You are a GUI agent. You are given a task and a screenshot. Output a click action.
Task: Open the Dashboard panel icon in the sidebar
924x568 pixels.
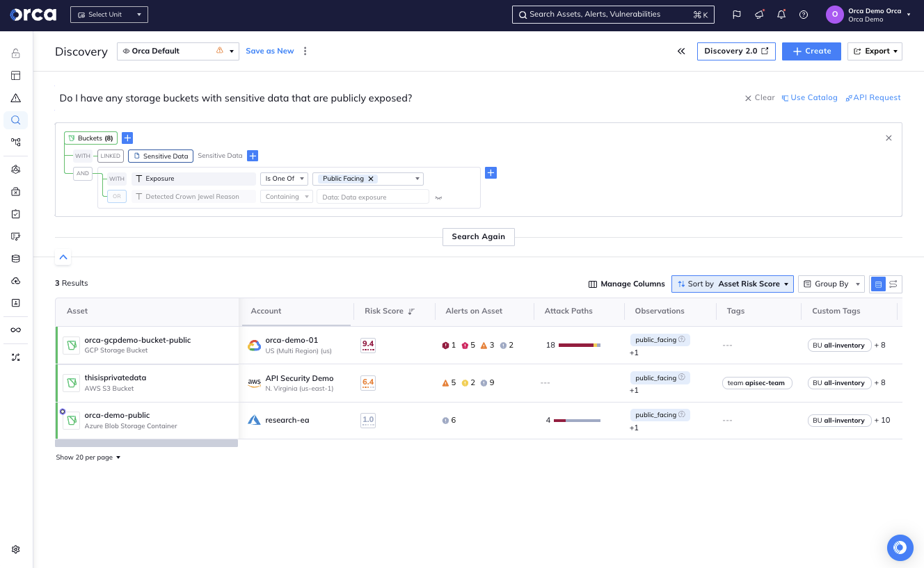coord(15,75)
